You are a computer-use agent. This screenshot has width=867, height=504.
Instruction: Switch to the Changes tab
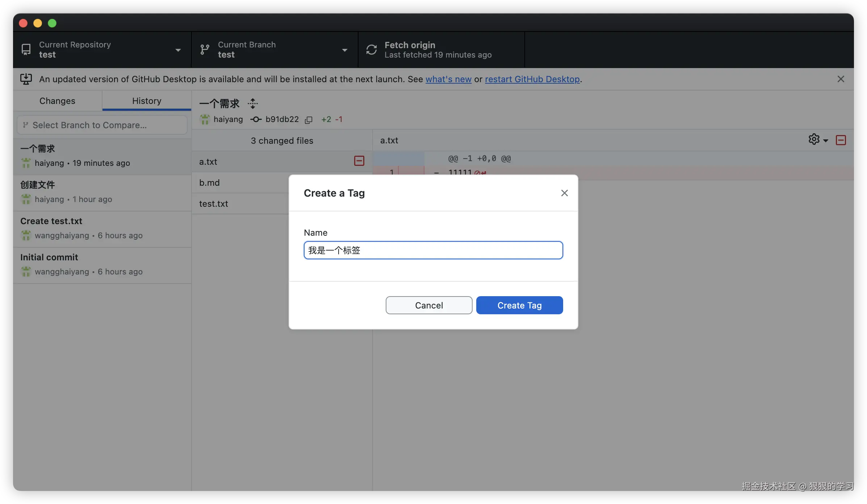(57, 101)
